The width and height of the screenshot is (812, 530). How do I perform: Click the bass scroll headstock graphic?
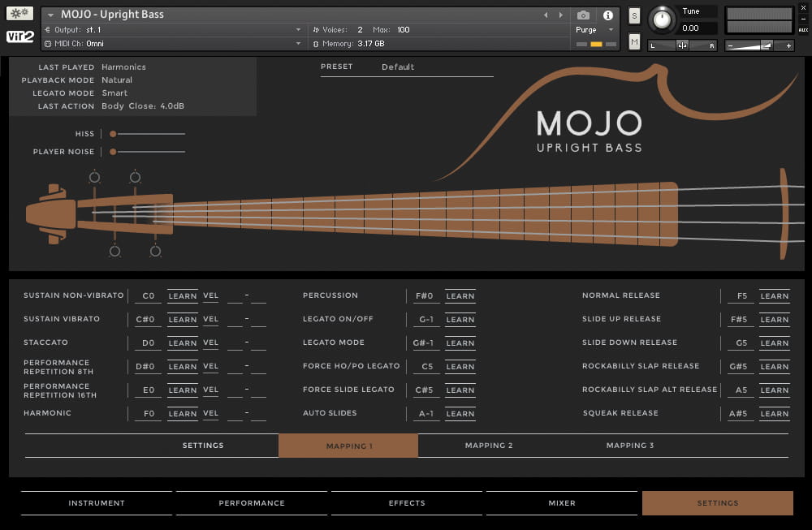[x=50, y=213]
